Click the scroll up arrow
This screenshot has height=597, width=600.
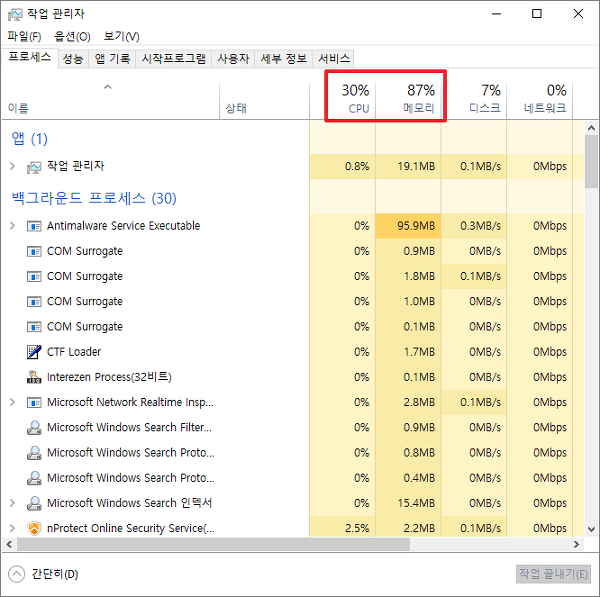point(591,128)
